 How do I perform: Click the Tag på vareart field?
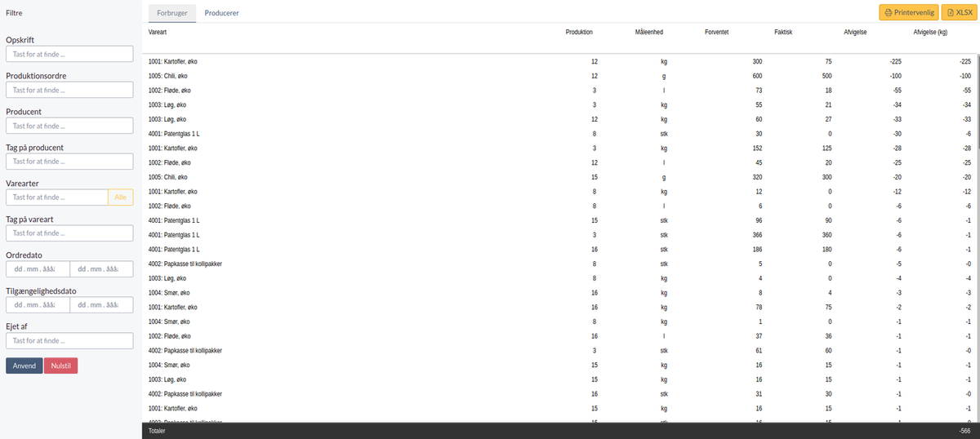69,233
